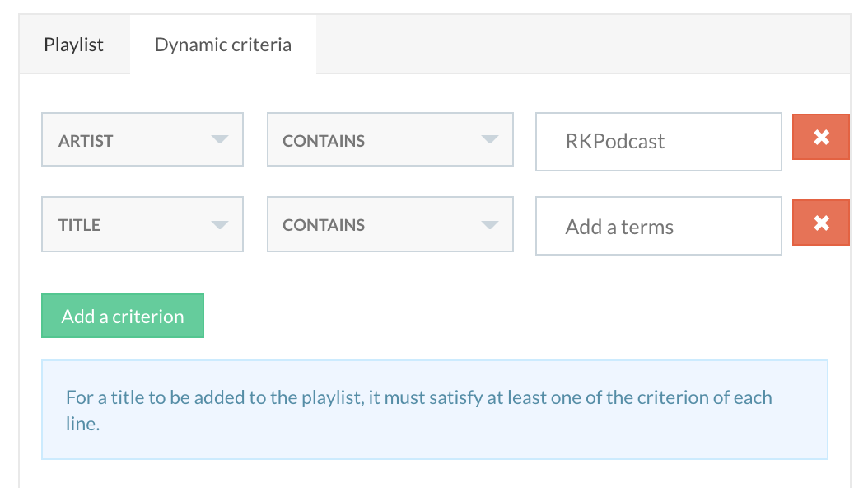Image resolution: width=868 pixels, height=488 pixels.
Task: Click the empty tab bar right of Dynamic criteria
Action: coord(576,45)
